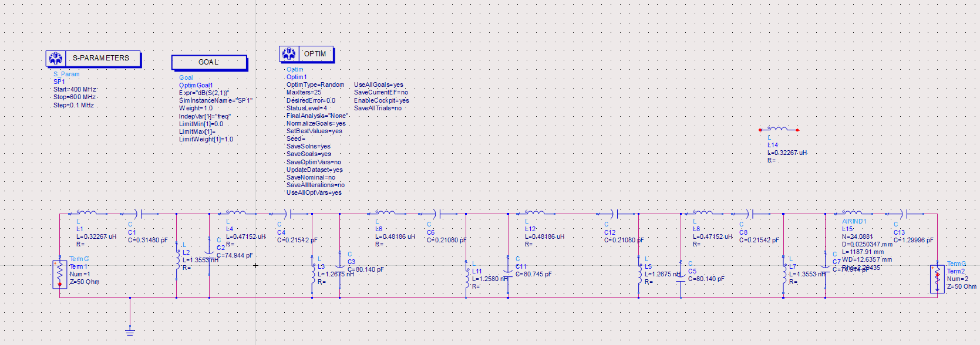The height and width of the screenshot is (345, 980).
Task: Click C5 value C=80.140 pF
Action: [706, 279]
